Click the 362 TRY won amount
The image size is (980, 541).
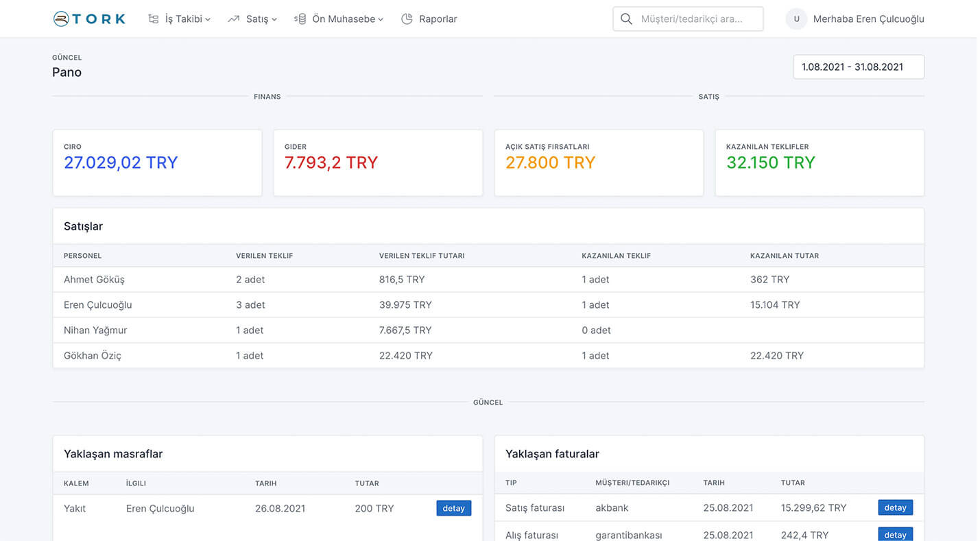click(x=769, y=280)
